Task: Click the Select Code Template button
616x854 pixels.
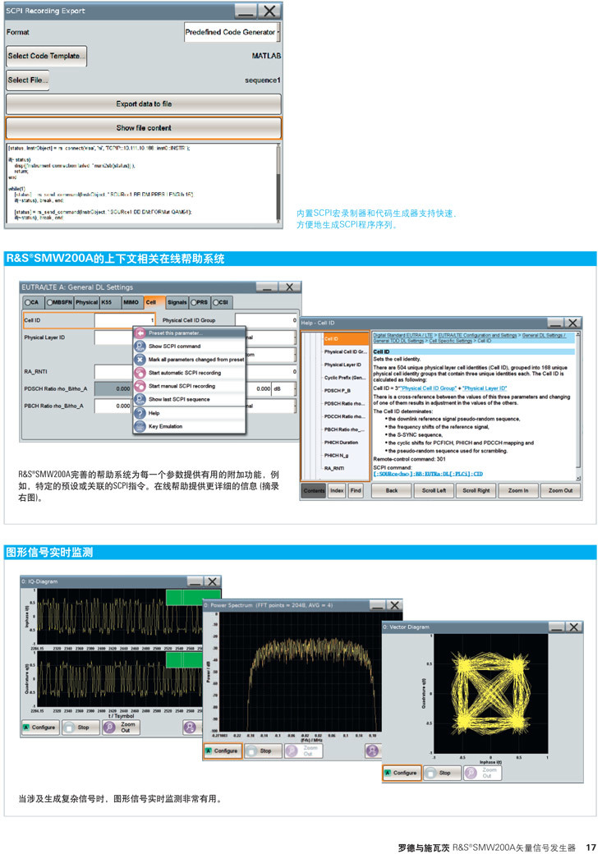Action: click(46, 56)
